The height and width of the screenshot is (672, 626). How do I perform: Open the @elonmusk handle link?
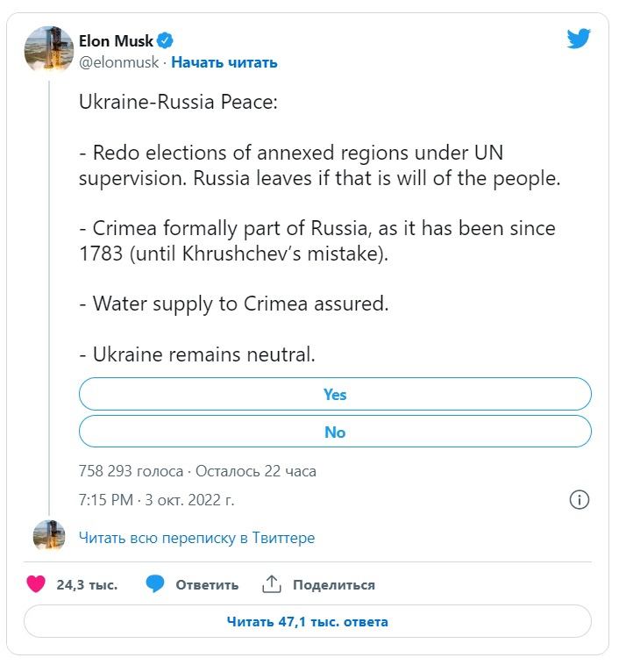coord(118,62)
